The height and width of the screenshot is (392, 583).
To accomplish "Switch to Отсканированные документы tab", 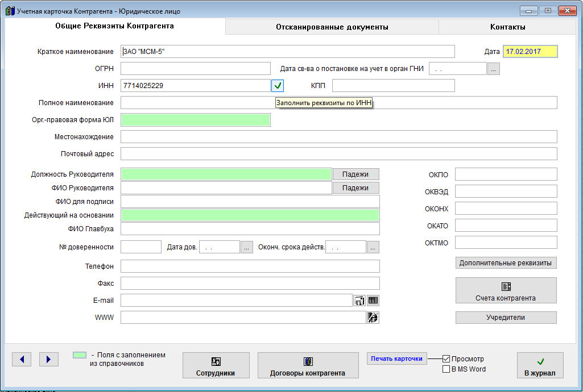I will 332,27.
